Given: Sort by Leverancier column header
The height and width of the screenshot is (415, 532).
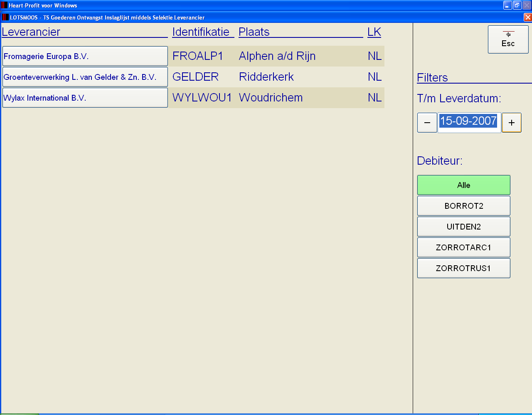Looking at the screenshot, I should (x=31, y=32).
